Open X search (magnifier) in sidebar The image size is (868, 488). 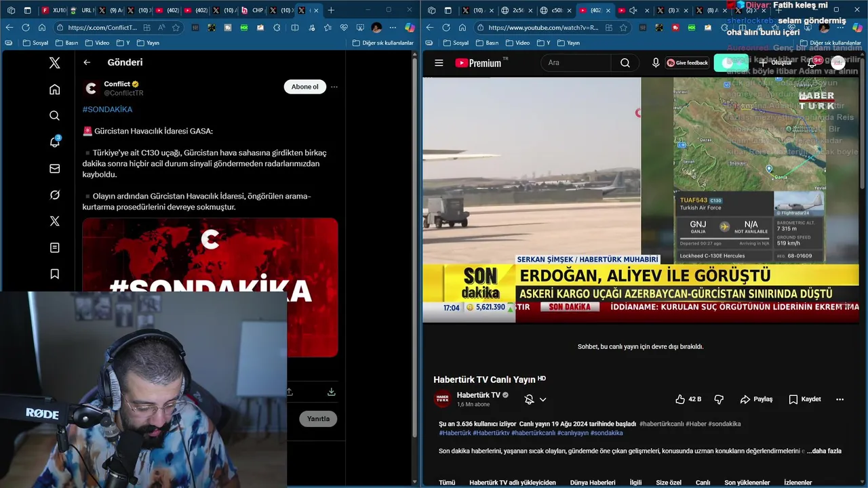(x=55, y=116)
